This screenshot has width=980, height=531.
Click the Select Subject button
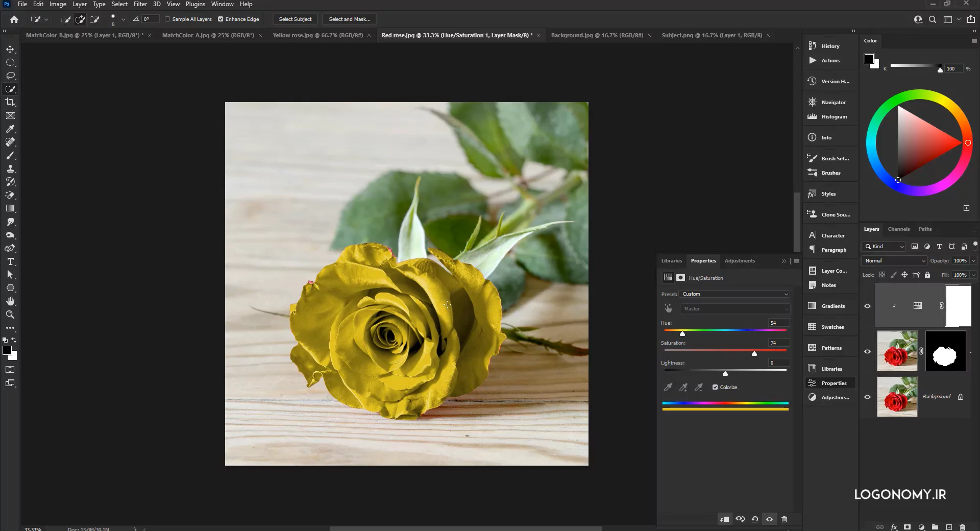coord(295,19)
